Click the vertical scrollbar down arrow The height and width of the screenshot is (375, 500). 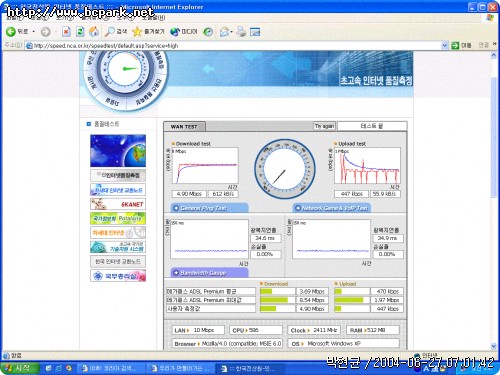tap(494, 347)
